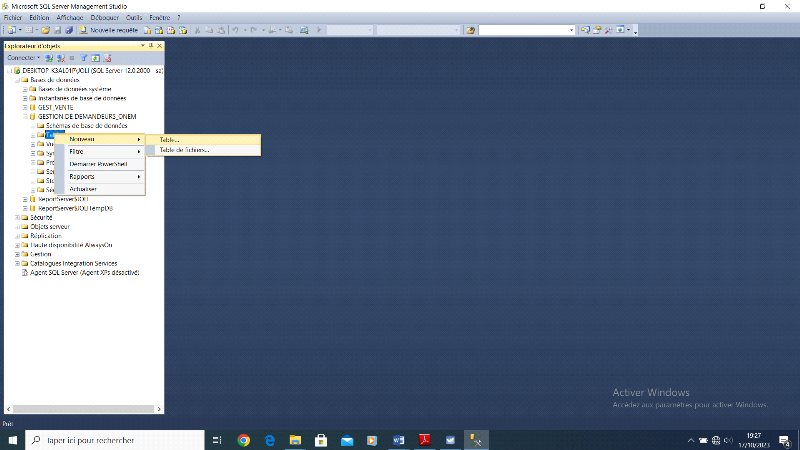The width and height of the screenshot is (800, 450).
Task: Click the Paste icon in main toolbar
Action: click(x=221, y=30)
